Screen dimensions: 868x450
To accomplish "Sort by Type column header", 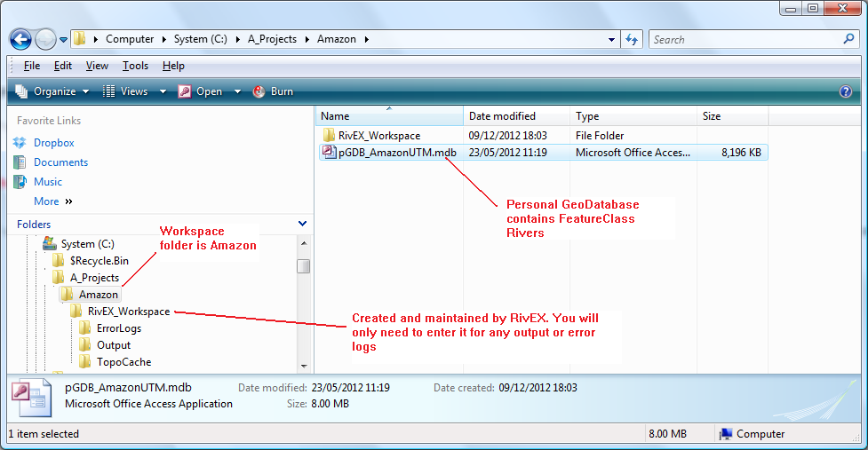I will click(633, 116).
